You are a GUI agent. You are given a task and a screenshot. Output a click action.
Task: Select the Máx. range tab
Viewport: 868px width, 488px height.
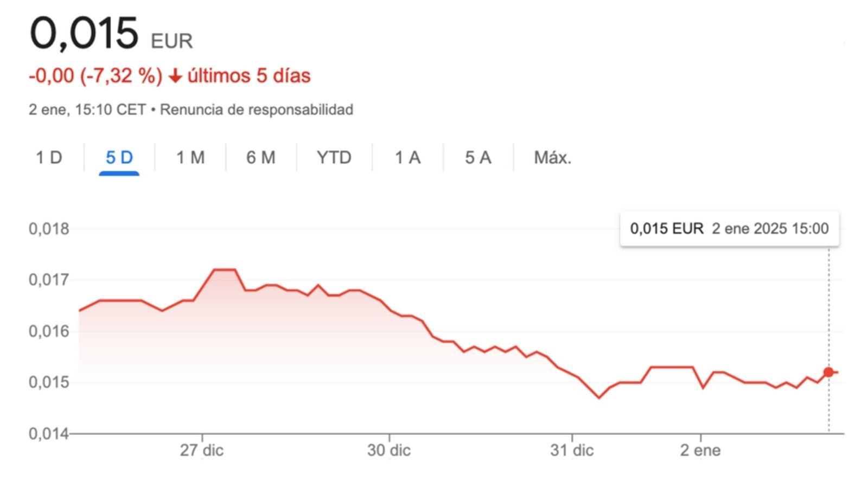point(552,158)
